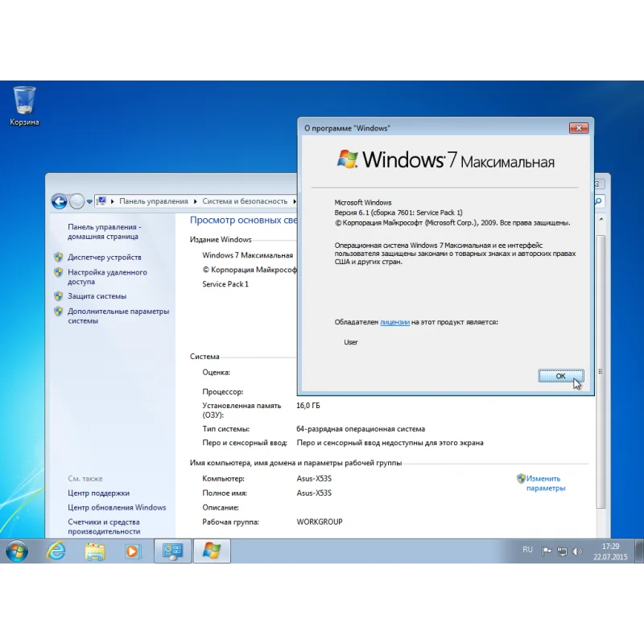This screenshot has height=644, width=644.
Task: Open the лицензии hyperlink in the dialog
Action: (x=394, y=322)
